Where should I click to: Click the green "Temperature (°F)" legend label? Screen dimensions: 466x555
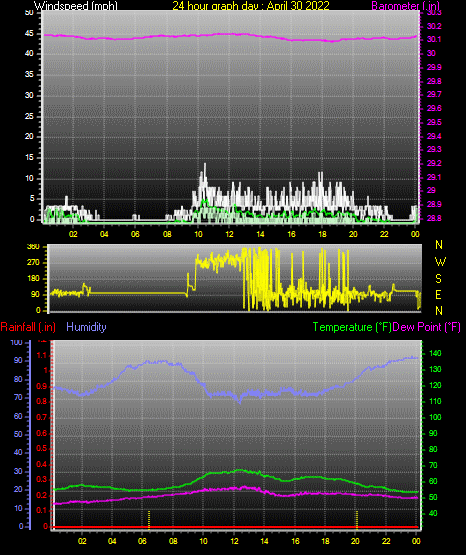[x=352, y=327]
